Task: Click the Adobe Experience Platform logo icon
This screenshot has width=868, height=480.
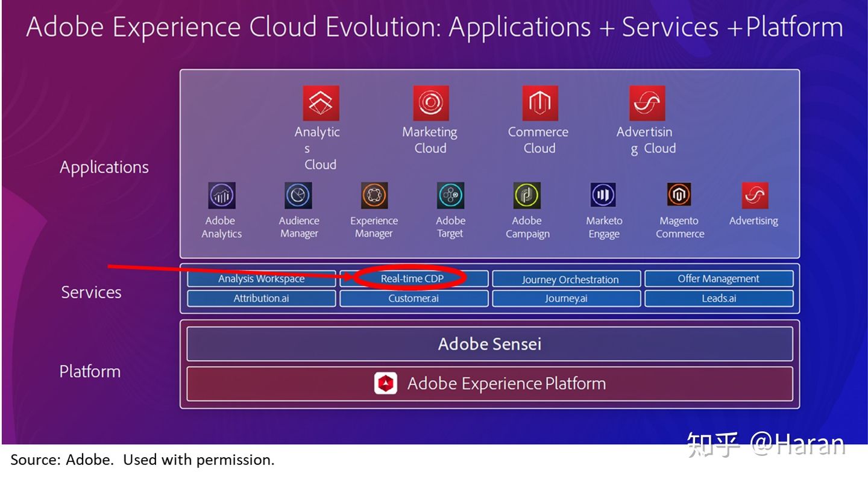Action: coord(386,383)
